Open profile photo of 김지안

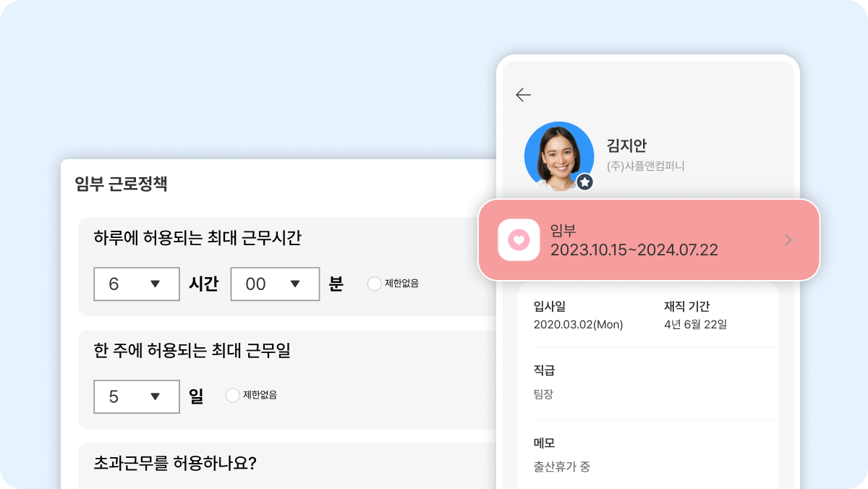[x=558, y=156]
